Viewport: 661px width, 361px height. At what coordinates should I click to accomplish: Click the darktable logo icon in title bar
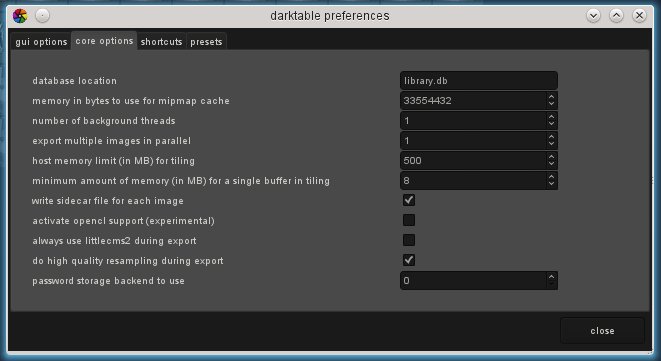coord(20,16)
